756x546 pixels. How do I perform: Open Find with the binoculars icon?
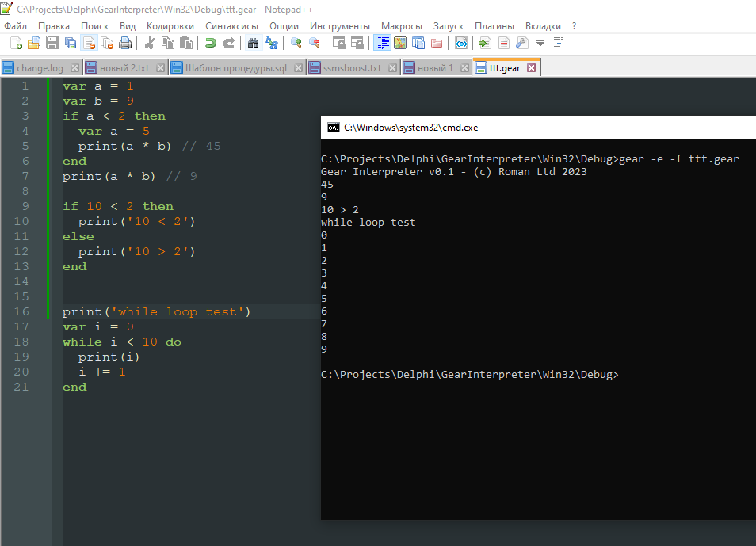point(253,43)
